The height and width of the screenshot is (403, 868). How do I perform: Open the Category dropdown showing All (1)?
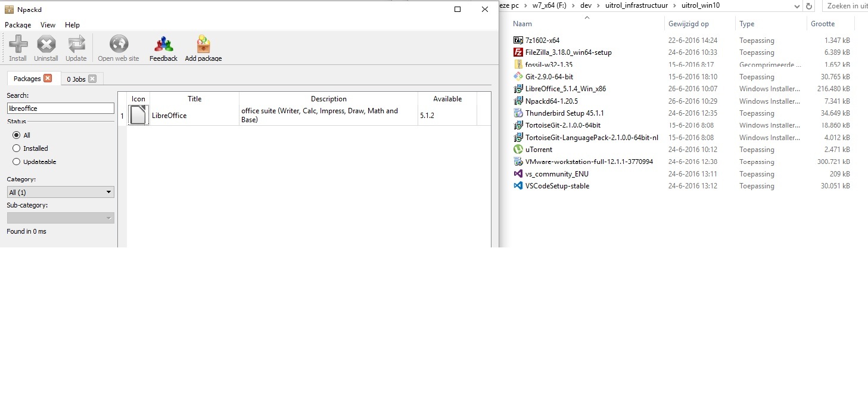(x=60, y=192)
